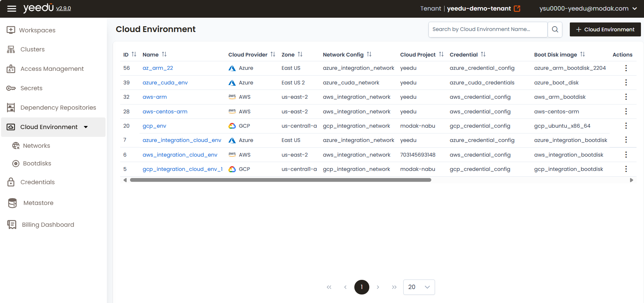Open Metastore in the sidebar
The height and width of the screenshot is (303, 644).
31,203
